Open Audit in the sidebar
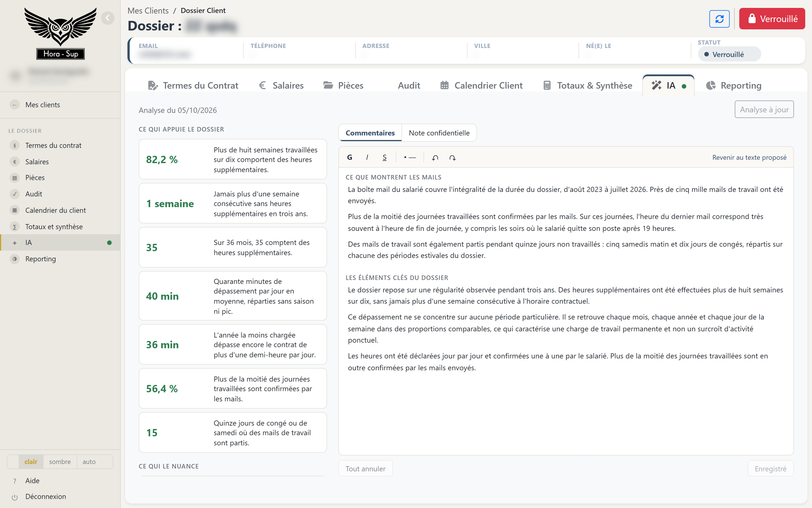Image resolution: width=812 pixels, height=508 pixels. 60,194
